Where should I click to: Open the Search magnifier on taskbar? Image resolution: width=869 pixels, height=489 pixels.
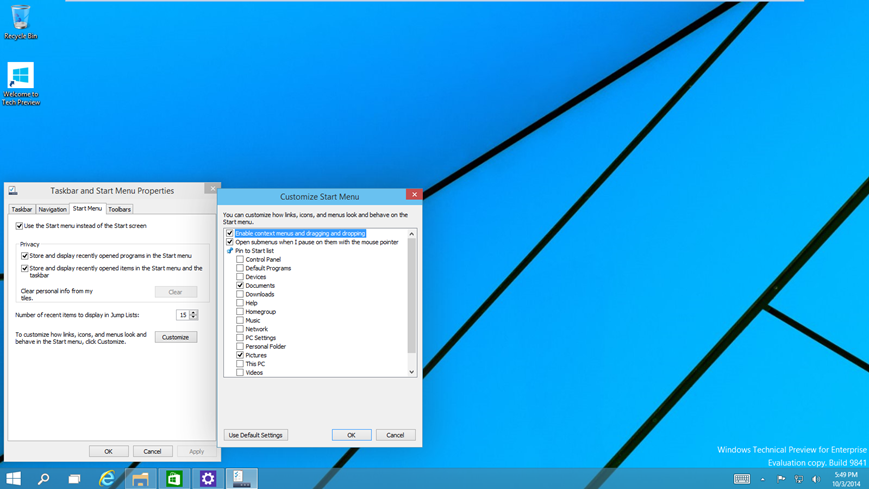pyautogui.click(x=43, y=478)
